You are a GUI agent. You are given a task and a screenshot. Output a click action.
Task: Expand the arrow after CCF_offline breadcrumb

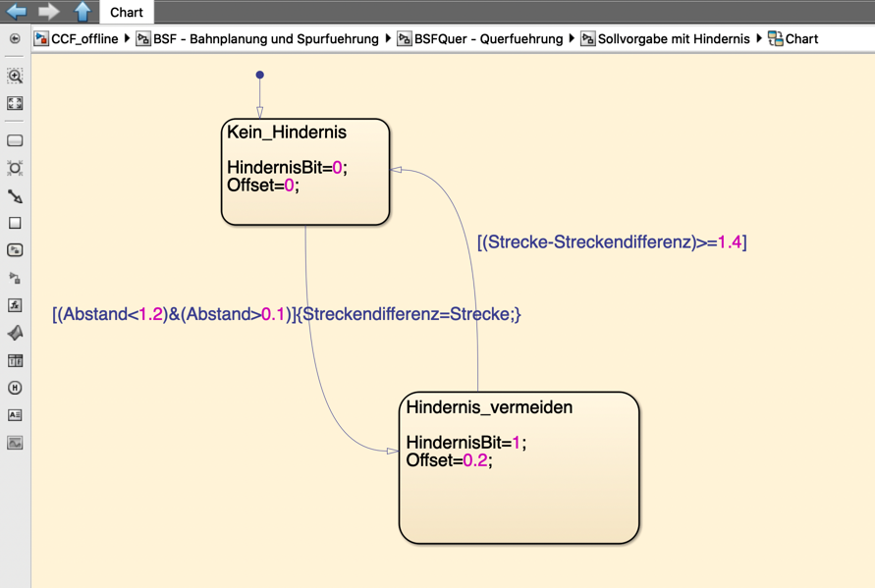tap(128, 39)
